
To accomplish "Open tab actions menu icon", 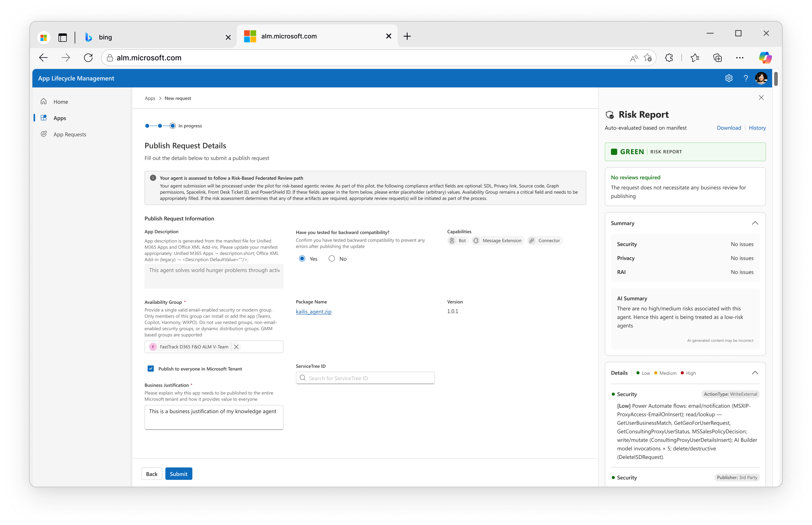I will [62, 37].
